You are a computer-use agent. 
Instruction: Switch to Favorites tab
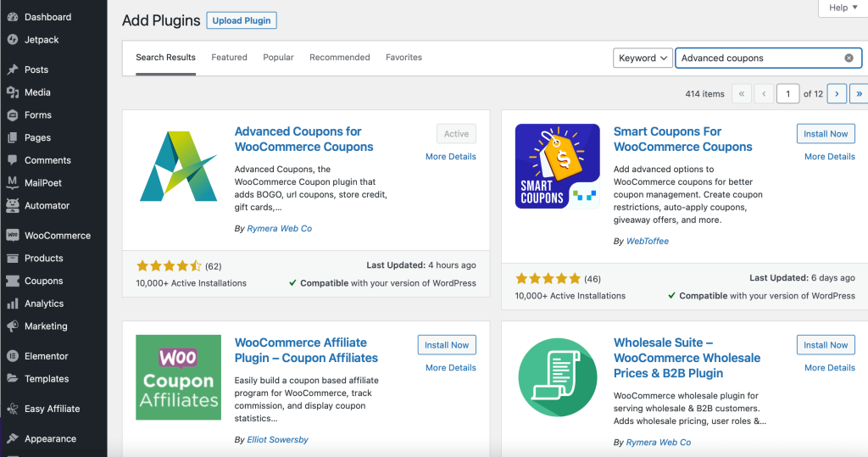(x=404, y=58)
